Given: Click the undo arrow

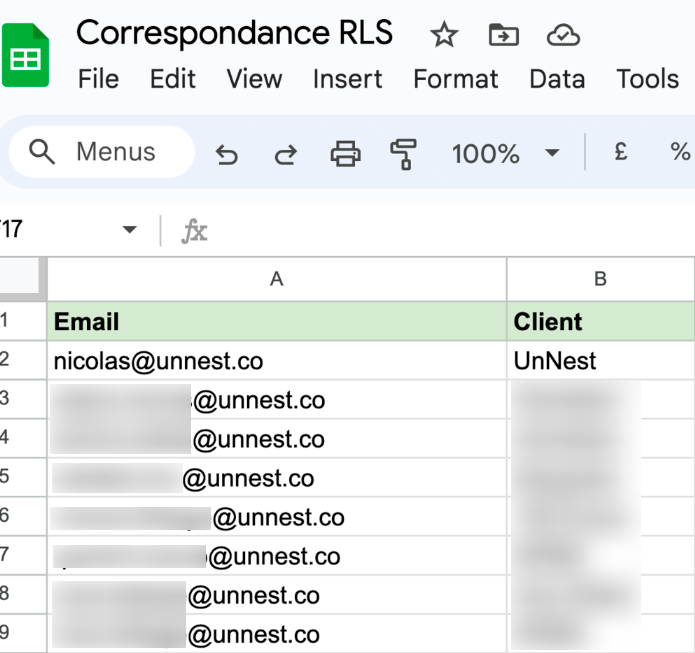Looking at the screenshot, I should tap(226, 155).
